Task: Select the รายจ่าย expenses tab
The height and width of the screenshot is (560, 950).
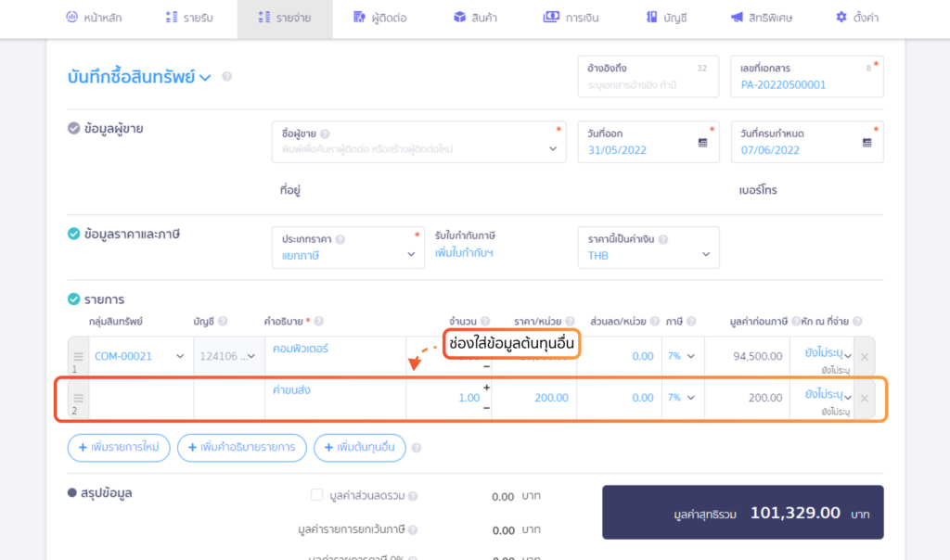Action: [285, 18]
